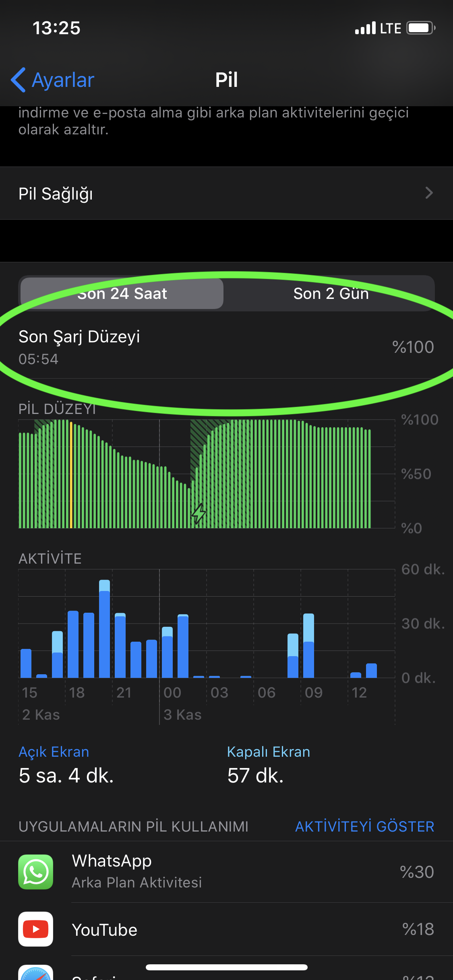Tap the YouTube app icon
The height and width of the screenshot is (980, 453).
[35, 929]
